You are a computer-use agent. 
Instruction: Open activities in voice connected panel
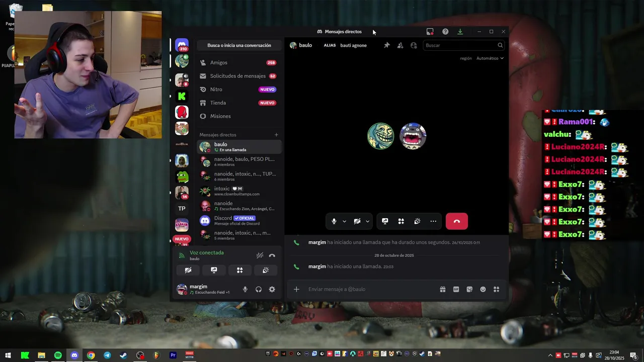[240, 270]
